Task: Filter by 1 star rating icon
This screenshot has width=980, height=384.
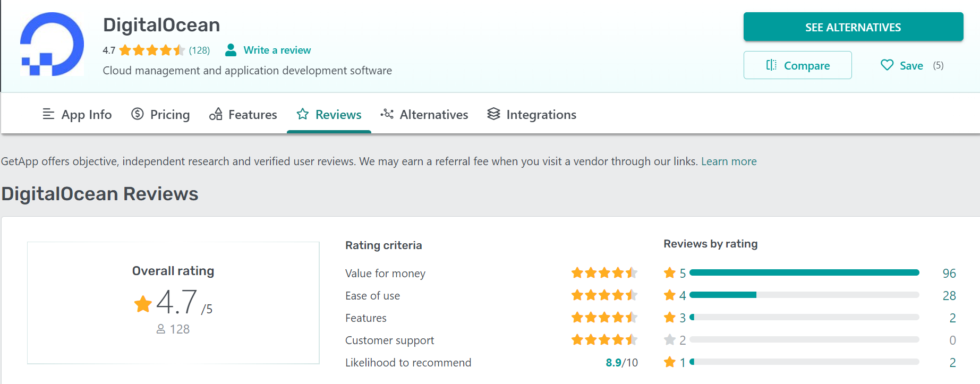Action: 670,362
